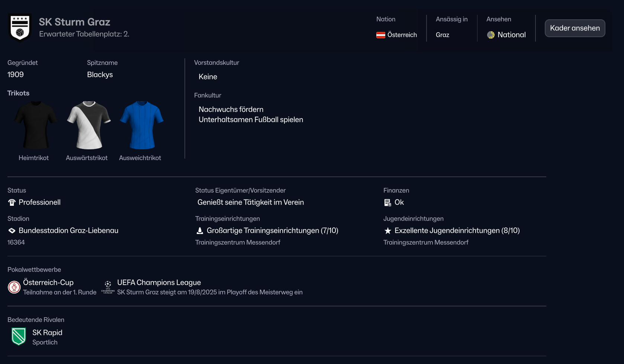Click the Bundesstadion Graz-Liebenau stadium name
The image size is (624, 364).
(x=68, y=231)
